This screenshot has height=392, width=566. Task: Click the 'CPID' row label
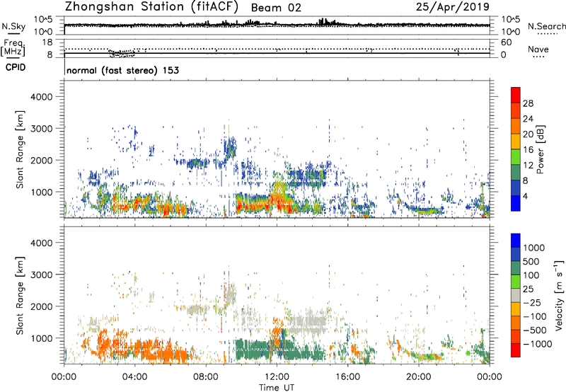tap(15, 67)
